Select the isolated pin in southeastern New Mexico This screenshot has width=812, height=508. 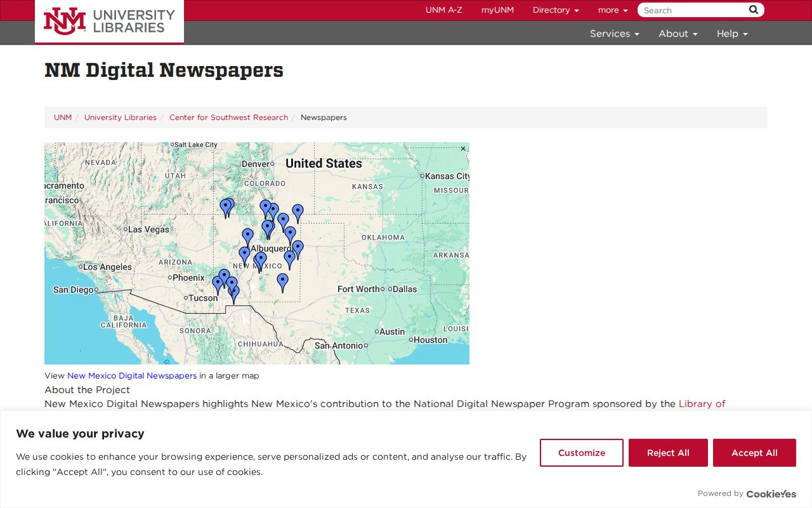click(282, 283)
